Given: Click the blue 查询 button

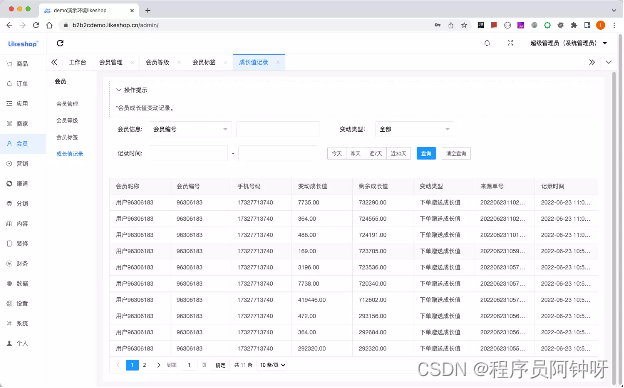Looking at the screenshot, I should click(x=426, y=154).
